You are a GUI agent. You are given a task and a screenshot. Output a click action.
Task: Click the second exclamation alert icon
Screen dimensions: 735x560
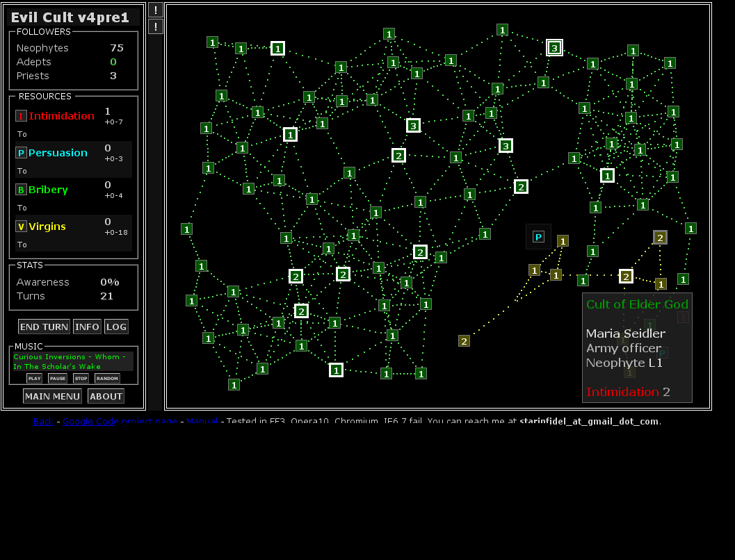(156, 27)
